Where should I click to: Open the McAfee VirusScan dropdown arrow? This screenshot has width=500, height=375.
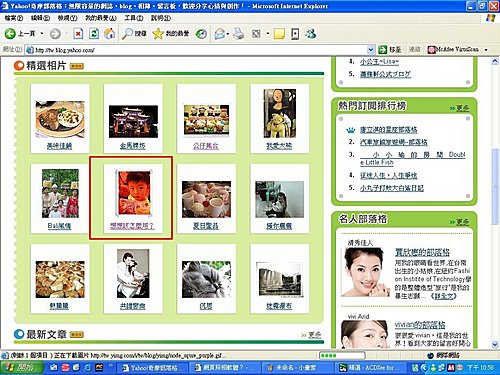pos(486,50)
